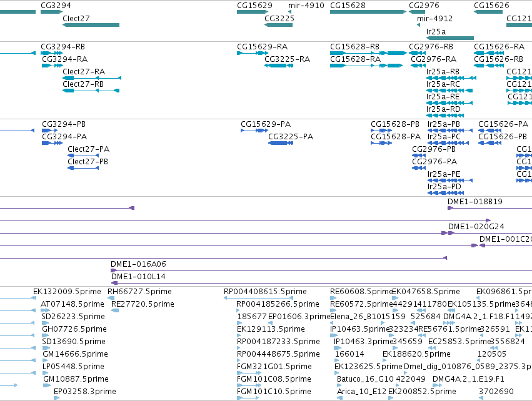Select the CG15628 gene label
Screen dimensions: 532x401
point(348,6)
